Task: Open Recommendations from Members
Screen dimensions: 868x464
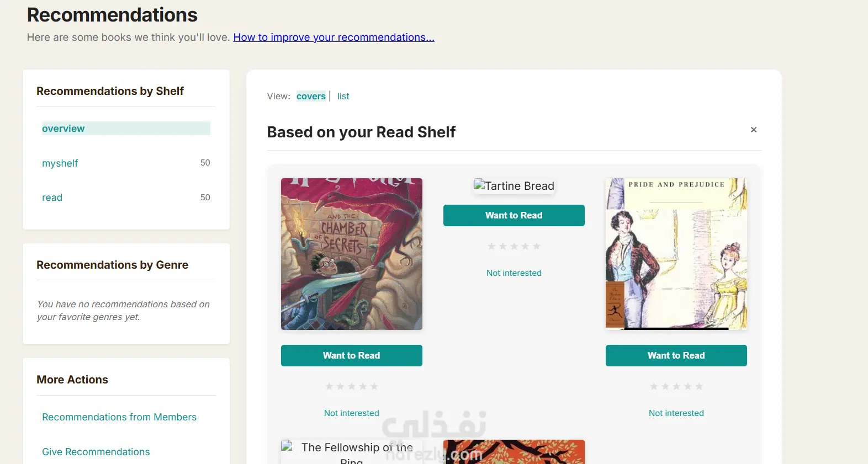Action: click(119, 417)
